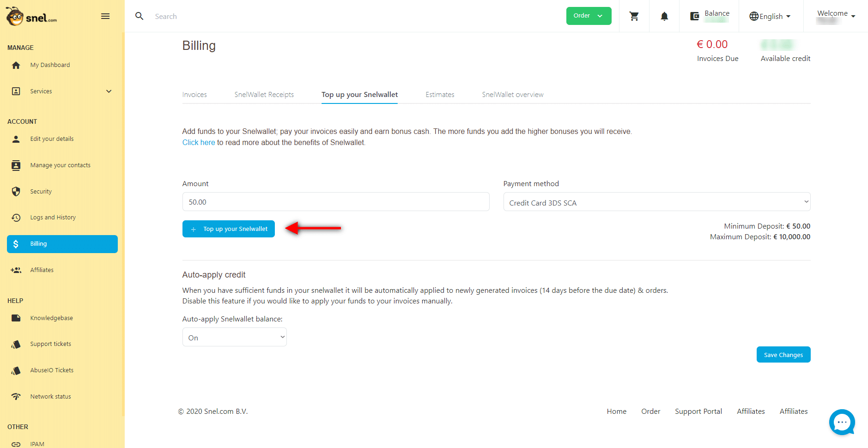868x448 pixels.
Task: Switch to SnelWallet Receipts tab
Action: tap(264, 95)
